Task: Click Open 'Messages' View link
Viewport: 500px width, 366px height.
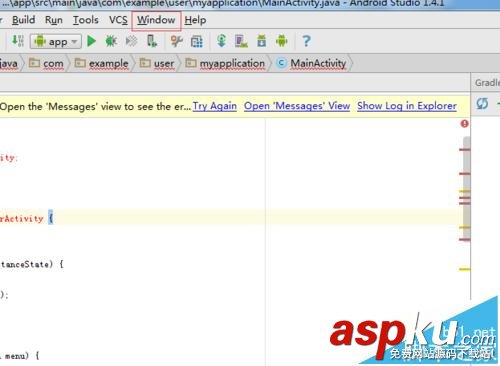Action: (x=297, y=106)
